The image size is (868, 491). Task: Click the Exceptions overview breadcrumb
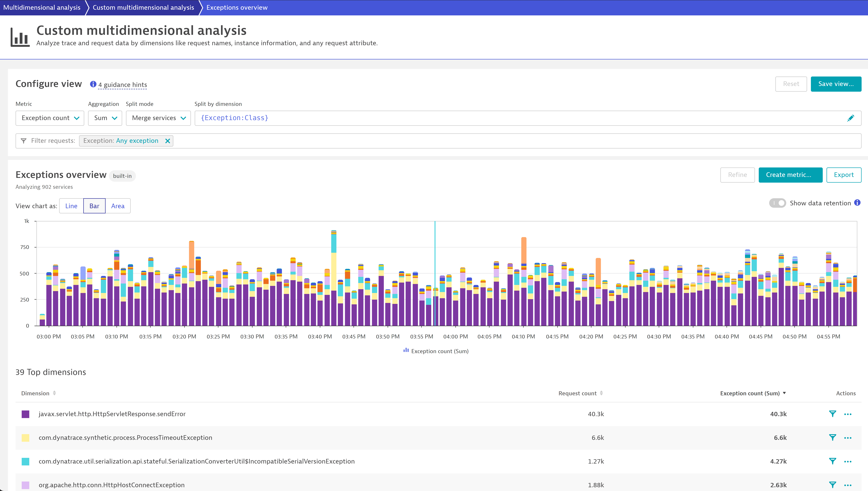pyautogui.click(x=237, y=7)
